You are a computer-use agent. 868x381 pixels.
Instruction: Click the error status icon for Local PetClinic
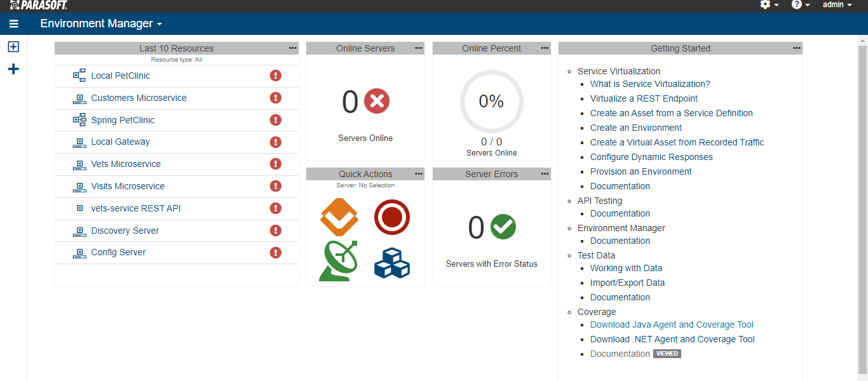point(276,76)
